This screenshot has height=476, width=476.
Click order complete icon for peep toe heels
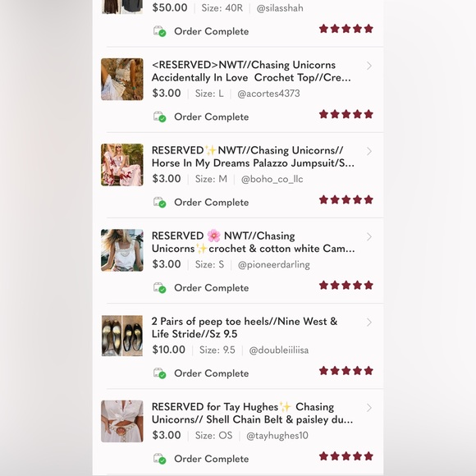[159, 373]
